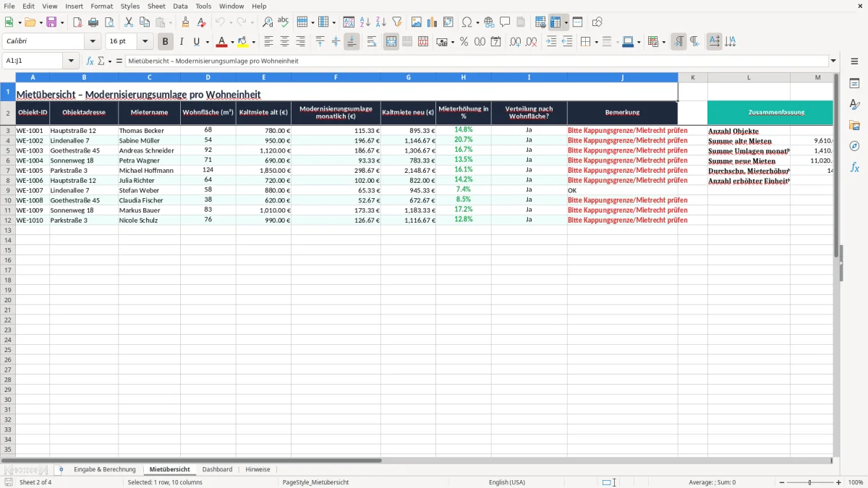Cut the selection with scissors icon

point(129,22)
